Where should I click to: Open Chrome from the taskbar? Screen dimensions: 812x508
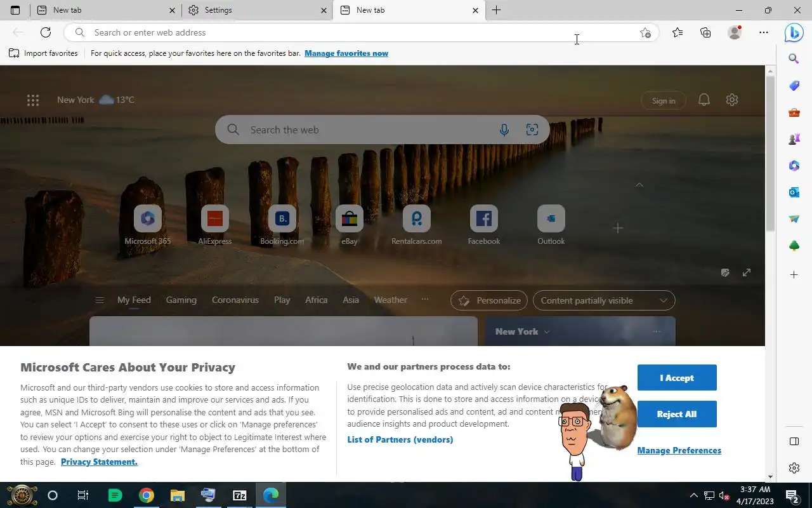[x=147, y=495]
